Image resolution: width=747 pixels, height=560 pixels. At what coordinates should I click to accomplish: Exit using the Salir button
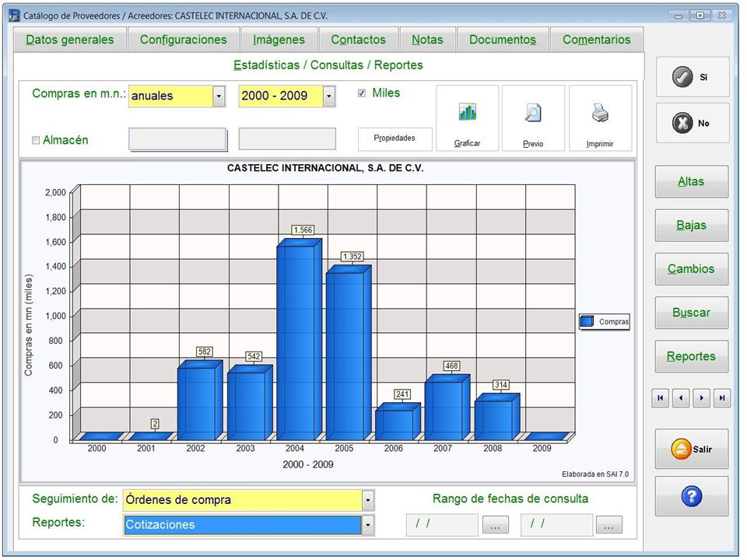[692, 449]
